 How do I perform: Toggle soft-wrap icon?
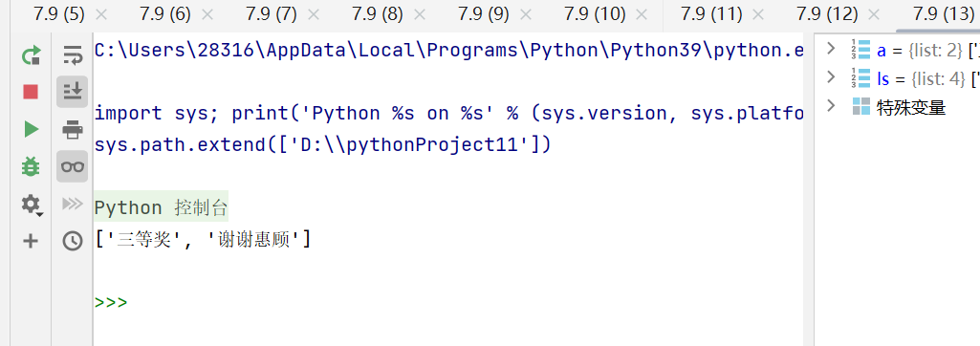(73, 55)
